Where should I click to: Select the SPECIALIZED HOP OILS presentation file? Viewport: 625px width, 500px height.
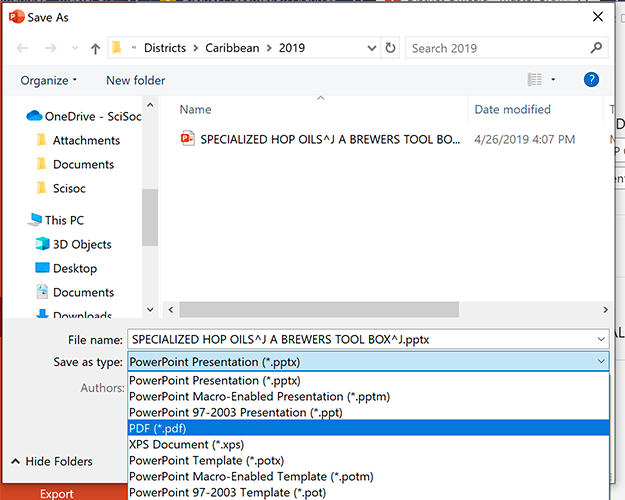coord(320,139)
